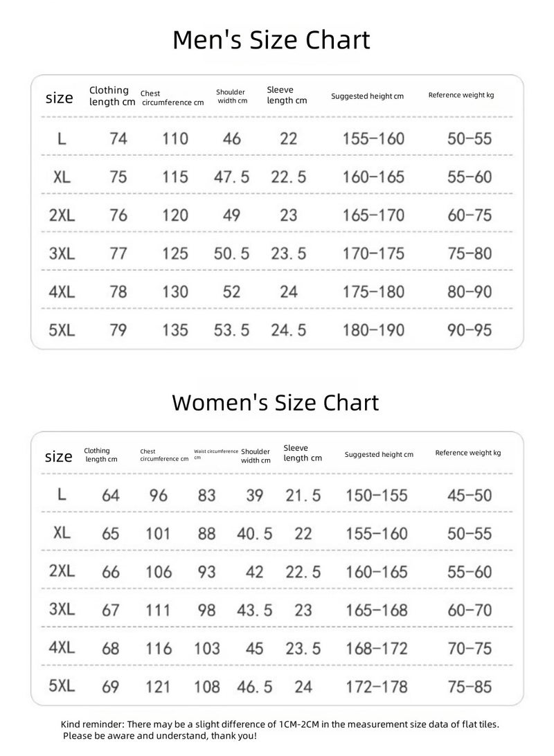The height and width of the screenshot is (756, 554).
Task: Click the Waist circumference cm column header
Action: pyautogui.click(x=215, y=453)
